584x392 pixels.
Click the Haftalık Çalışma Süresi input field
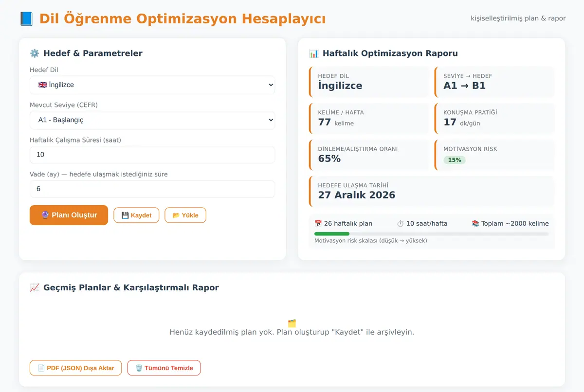152,155
